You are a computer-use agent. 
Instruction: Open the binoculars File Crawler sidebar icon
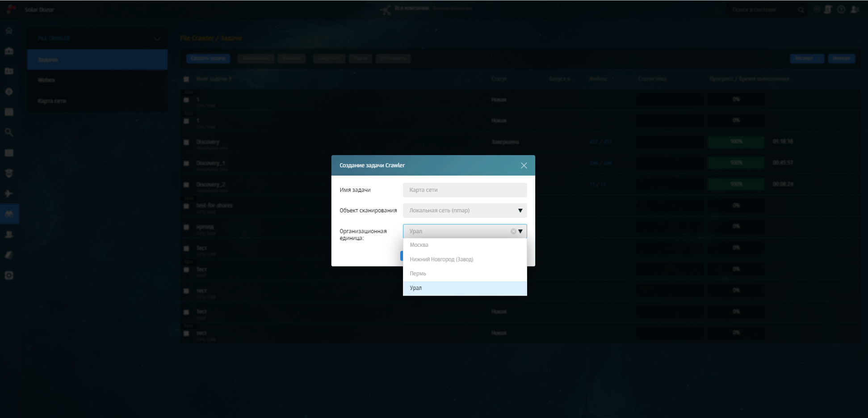(x=9, y=214)
